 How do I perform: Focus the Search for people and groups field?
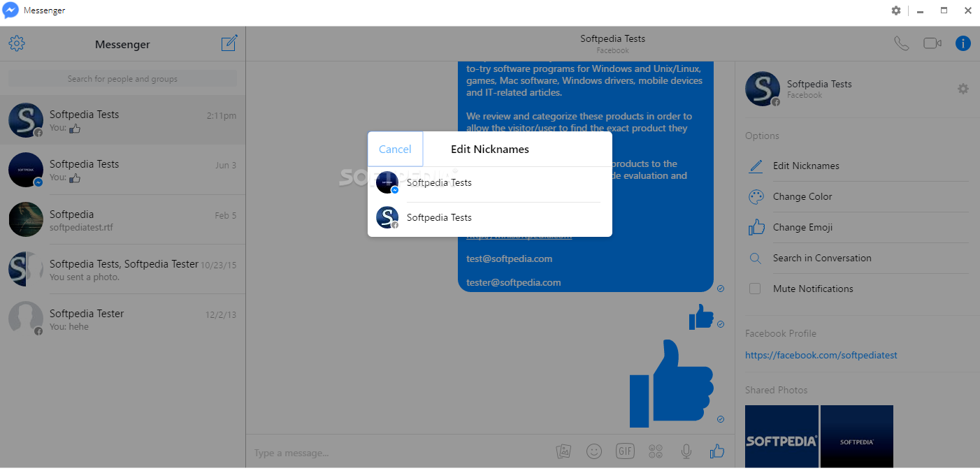click(122, 79)
